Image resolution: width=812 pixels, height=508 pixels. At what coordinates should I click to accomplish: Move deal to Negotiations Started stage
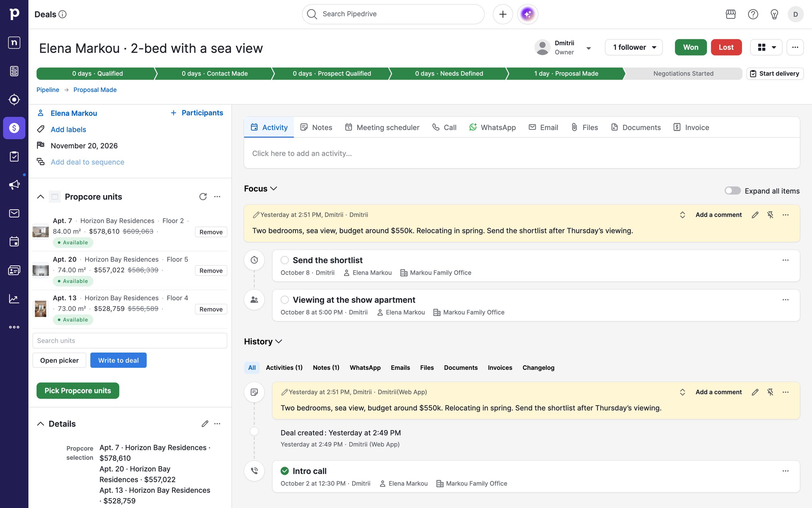click(683, 73)
